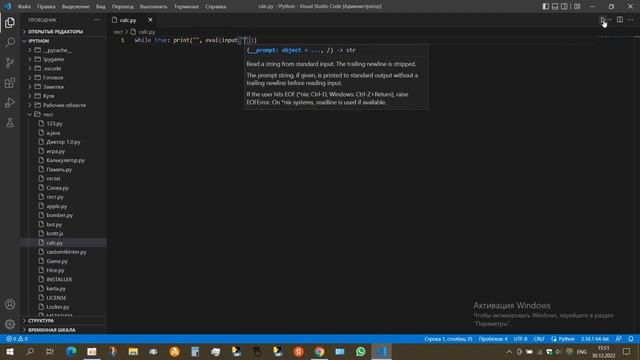Close the calc.py editor tab

pos(150,20)
